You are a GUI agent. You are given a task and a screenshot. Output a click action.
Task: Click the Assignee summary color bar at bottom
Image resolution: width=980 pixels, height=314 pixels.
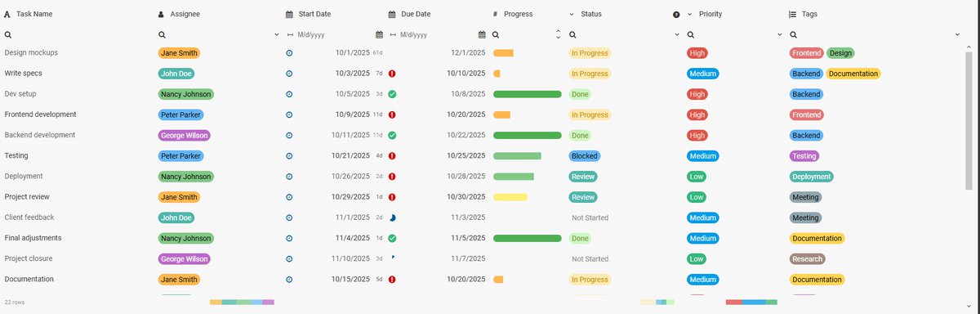[242, 303]
